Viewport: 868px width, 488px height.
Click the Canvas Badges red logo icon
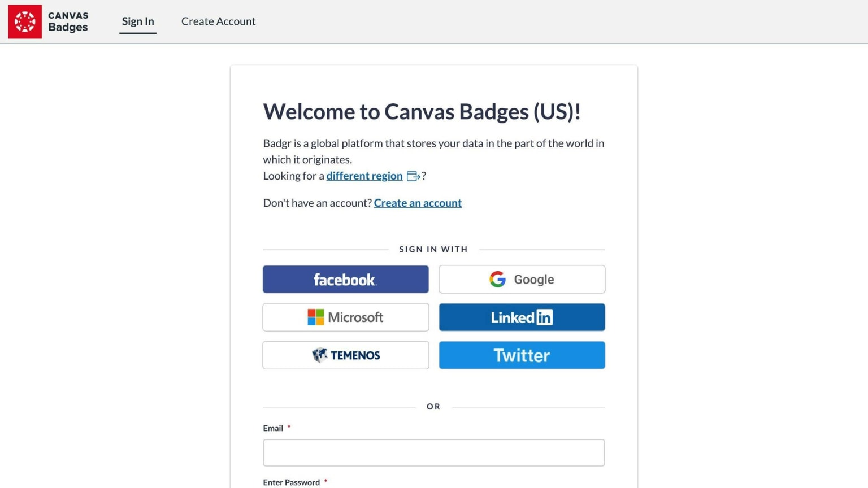click(x=25, y=21)
